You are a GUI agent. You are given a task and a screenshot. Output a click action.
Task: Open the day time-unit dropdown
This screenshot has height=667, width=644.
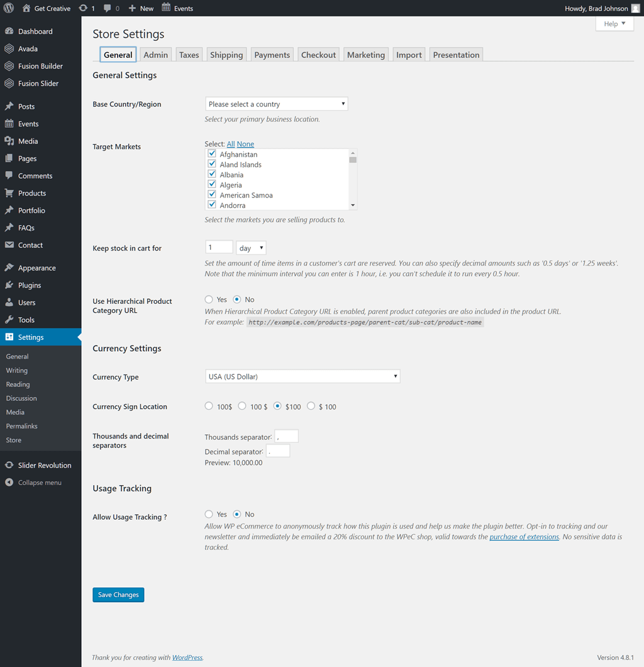coord(251,247)
